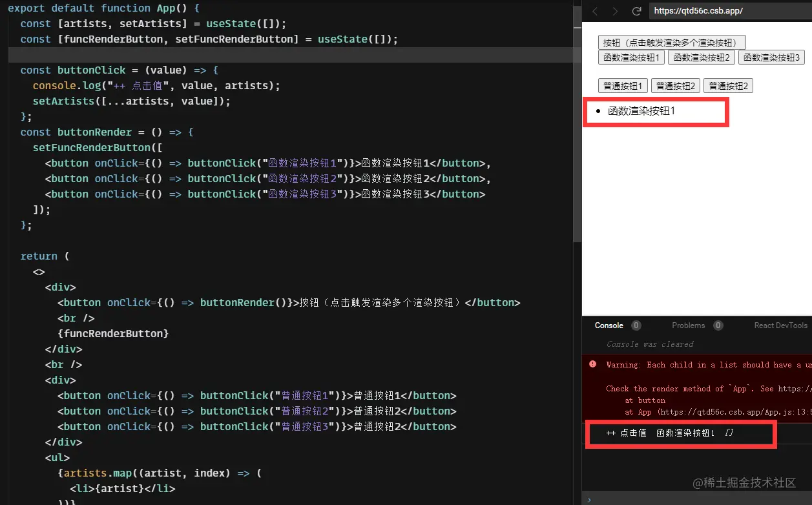Open the React DevTools tab
Screen dimensions: 812x505
click(780, 325)
